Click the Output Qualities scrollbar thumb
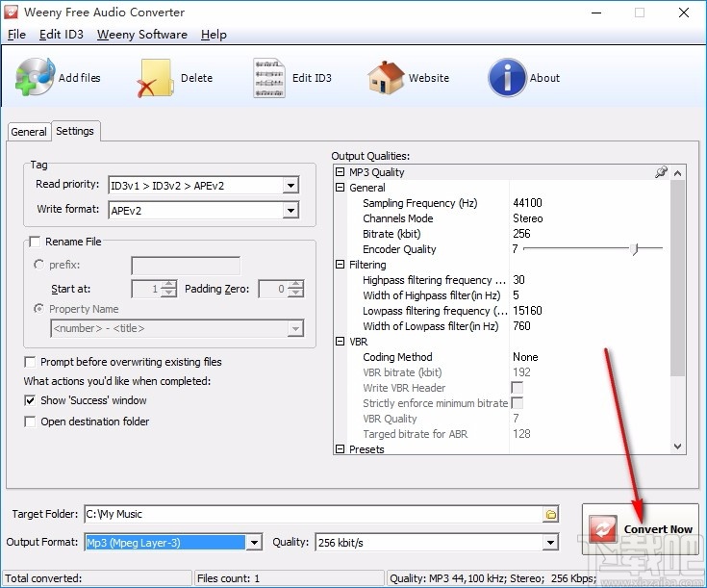Image resolution: width=707 pixels, height=588 pixels. (x=677, y=277)
